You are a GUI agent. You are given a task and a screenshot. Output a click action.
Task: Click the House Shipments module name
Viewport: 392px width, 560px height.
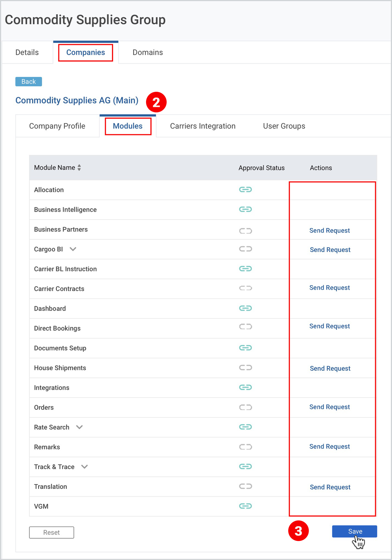[x=60, y=368]
